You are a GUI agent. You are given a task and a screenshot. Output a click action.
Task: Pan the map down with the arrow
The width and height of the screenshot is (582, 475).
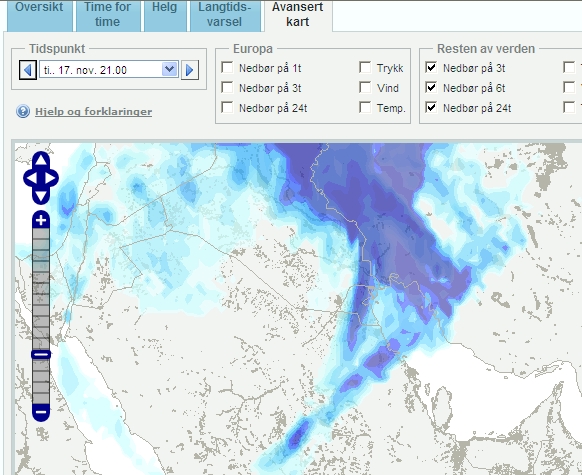[41, 196]
